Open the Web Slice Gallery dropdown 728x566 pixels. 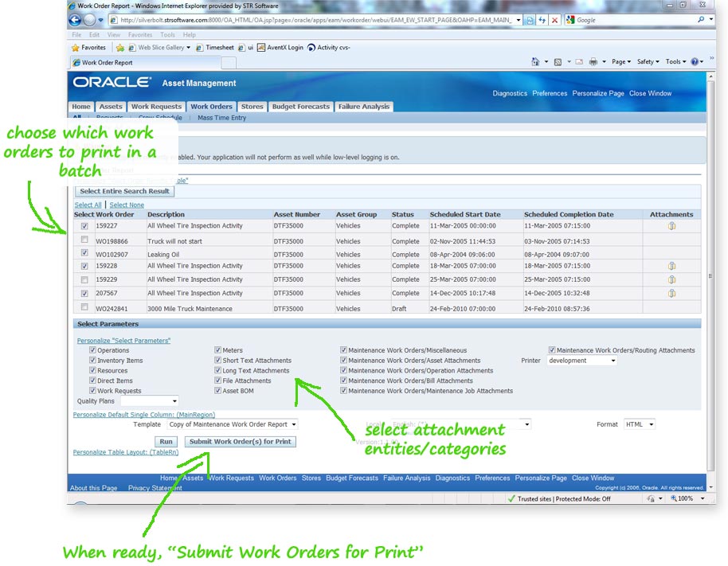(189, 47)
